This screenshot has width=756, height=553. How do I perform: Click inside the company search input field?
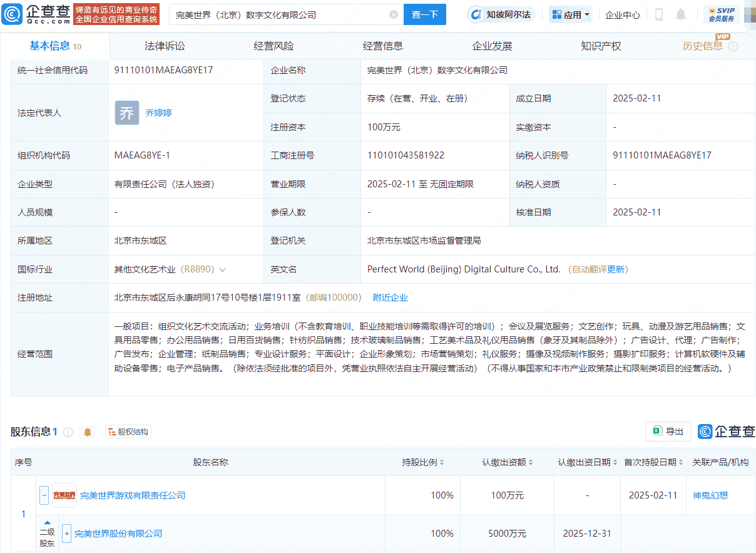pyautogui.click(x=282, y=14)
